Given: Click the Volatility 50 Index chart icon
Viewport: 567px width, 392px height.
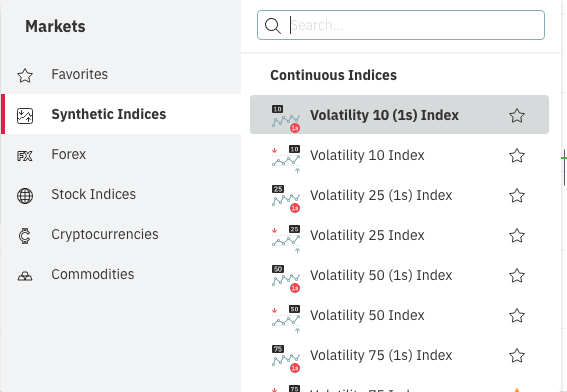Looking at the screenshot, I should pyautogui.click(x=286, y=319).
